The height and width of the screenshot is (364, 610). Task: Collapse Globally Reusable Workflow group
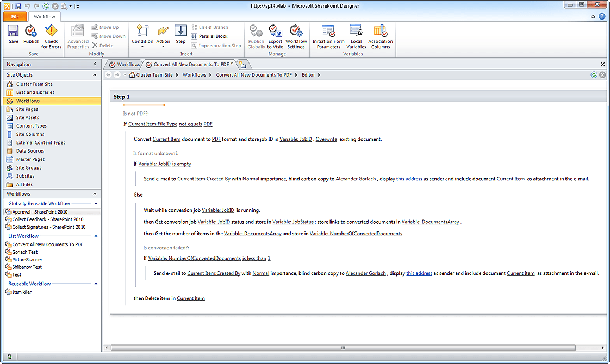(96, 203)
